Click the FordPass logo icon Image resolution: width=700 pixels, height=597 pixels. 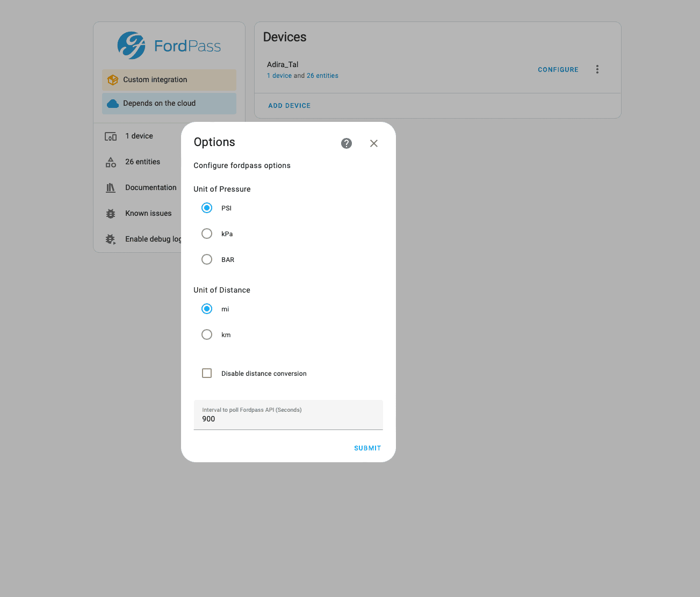pyautogui.click(x=131, y=46)
